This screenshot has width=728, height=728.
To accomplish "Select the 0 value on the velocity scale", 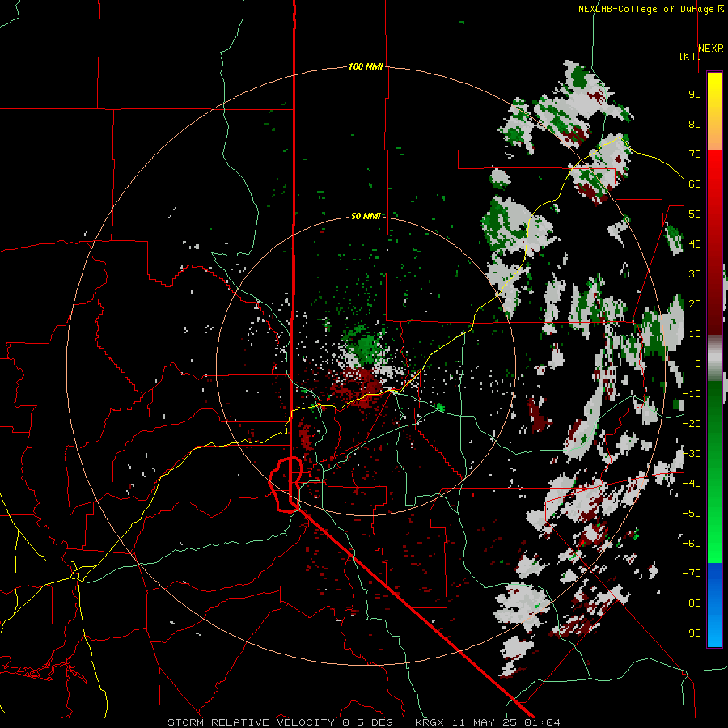I will [698, 363].
